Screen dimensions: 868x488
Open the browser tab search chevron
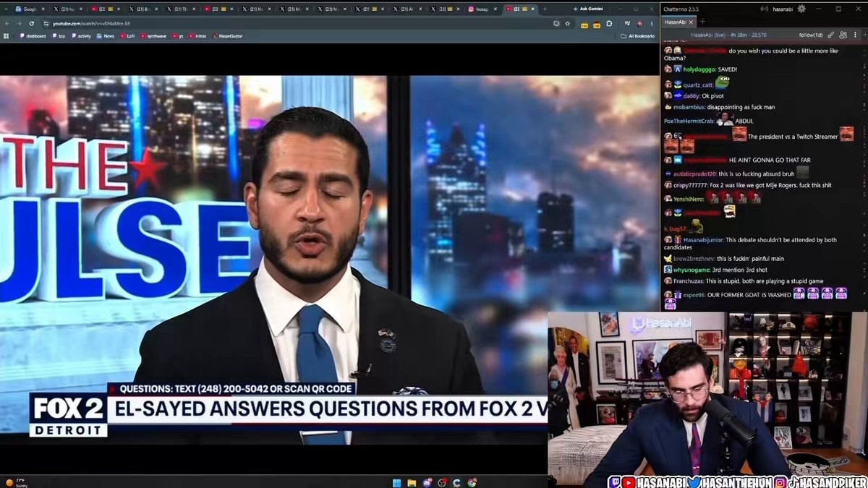point(6,9)
